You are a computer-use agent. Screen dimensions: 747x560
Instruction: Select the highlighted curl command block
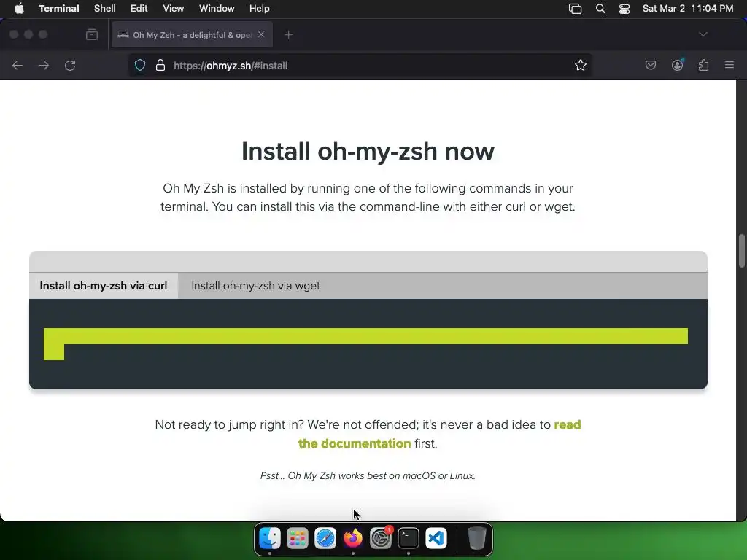365,344
